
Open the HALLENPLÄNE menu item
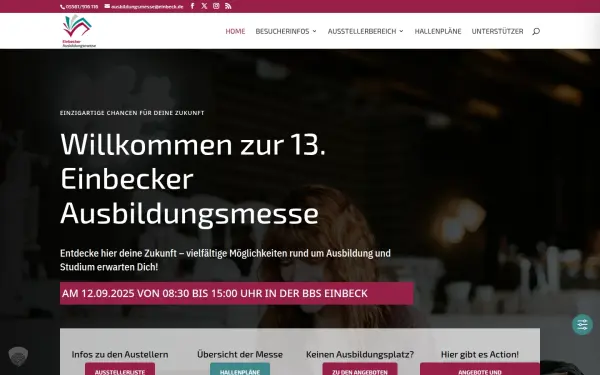tap(438, 31)
